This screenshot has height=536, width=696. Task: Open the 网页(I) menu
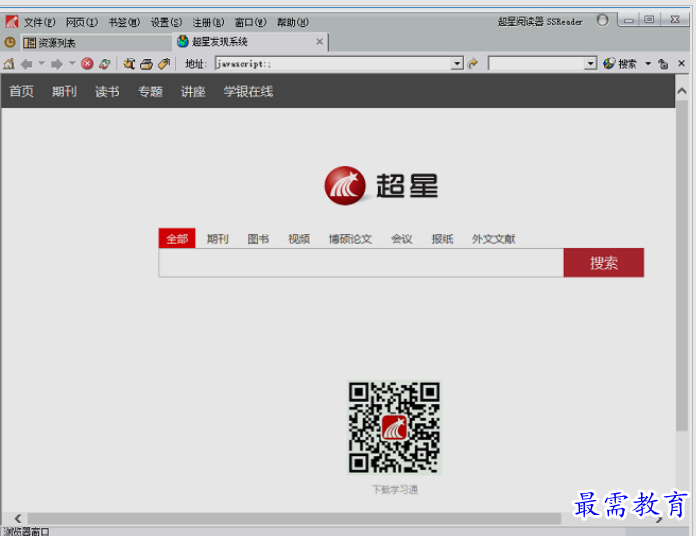[82, 22]
